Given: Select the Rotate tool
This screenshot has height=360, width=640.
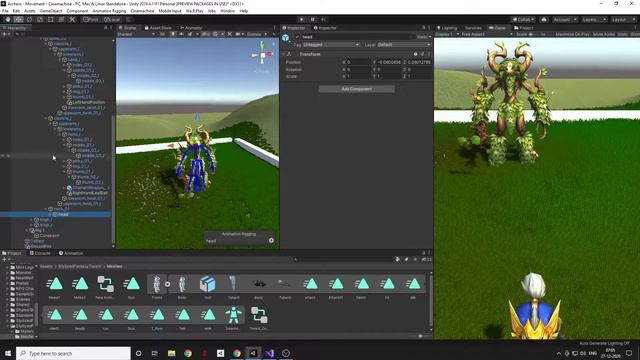Looking at the screenshot, I should pos(29,19).
